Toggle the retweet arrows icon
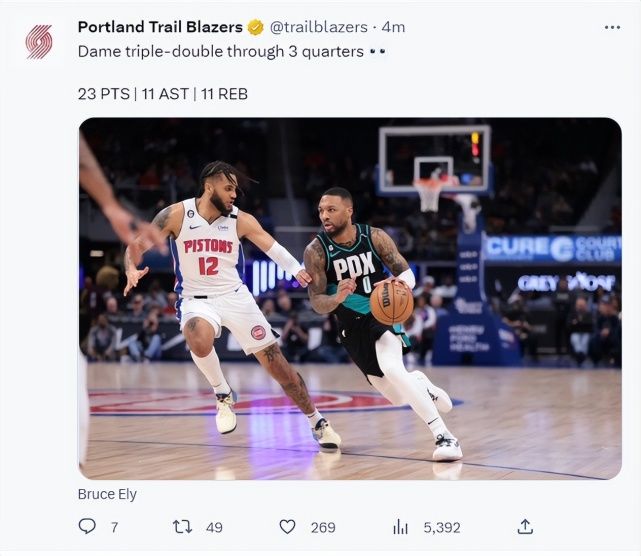The height and width of the screenshot is (556, 641). click(183, 526)
